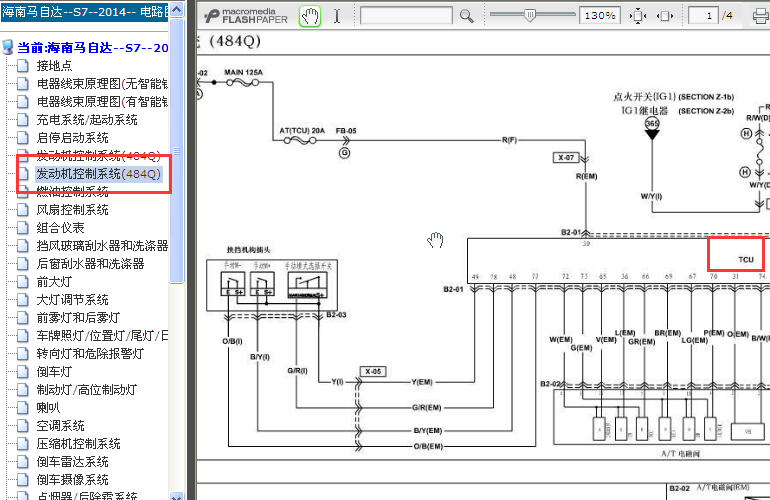Viewport: 770px width, 500px height.
Task: Click the AT(TCU) 20A fuse label
Action: (302, 131)
